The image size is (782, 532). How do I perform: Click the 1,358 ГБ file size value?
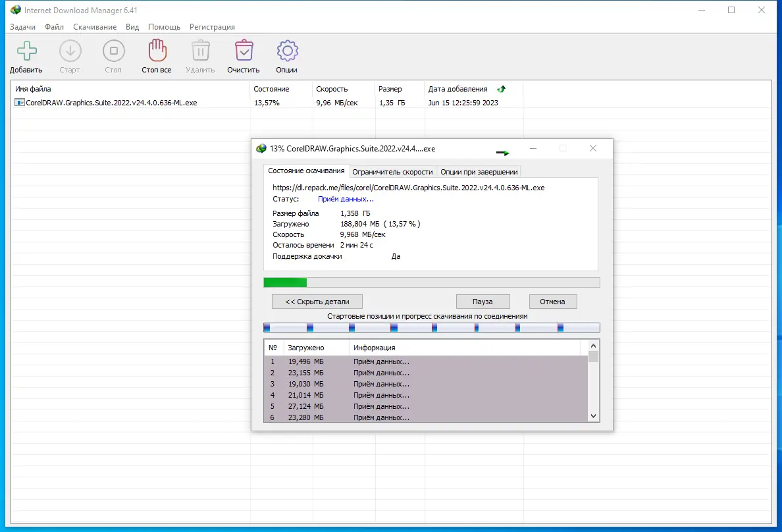[x=355, y=213]
